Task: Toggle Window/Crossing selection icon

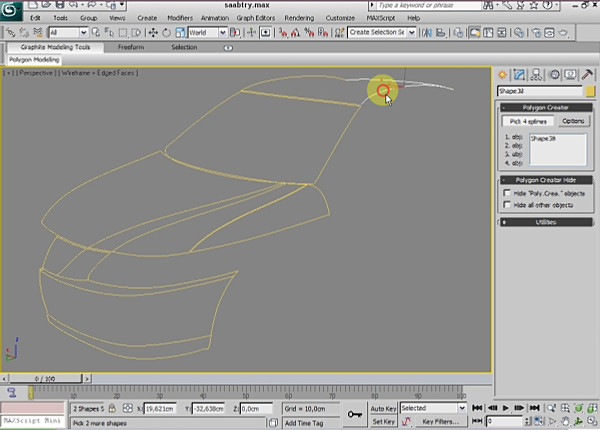Action: [136, 33]
